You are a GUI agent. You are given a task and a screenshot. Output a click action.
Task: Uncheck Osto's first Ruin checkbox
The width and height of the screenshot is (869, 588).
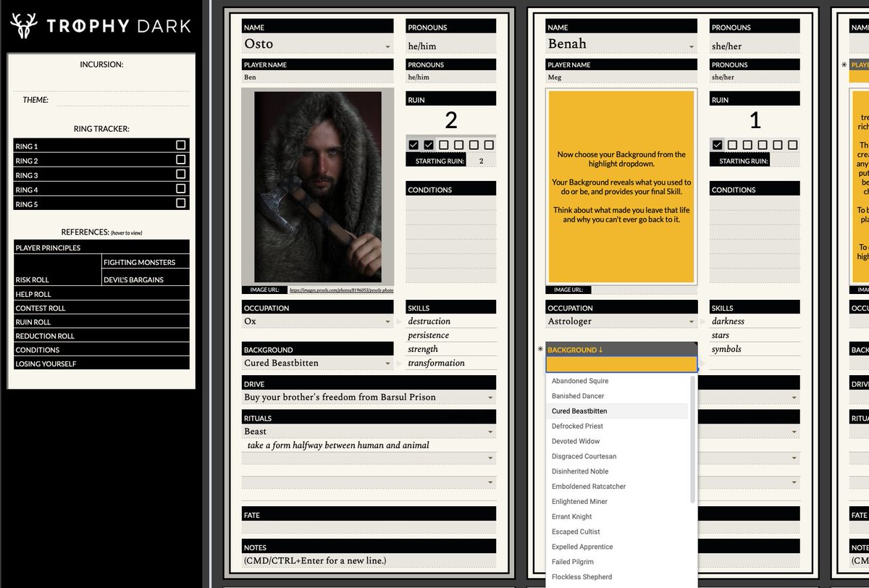pos(413,145)
